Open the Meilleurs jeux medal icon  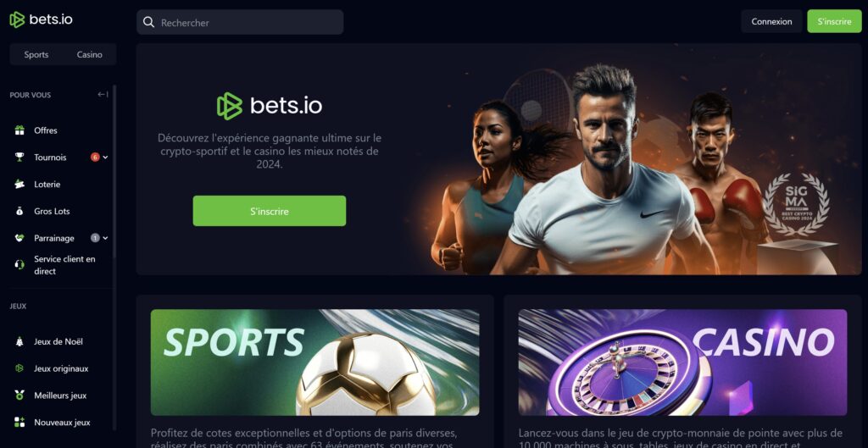click(x=19, y=395)
